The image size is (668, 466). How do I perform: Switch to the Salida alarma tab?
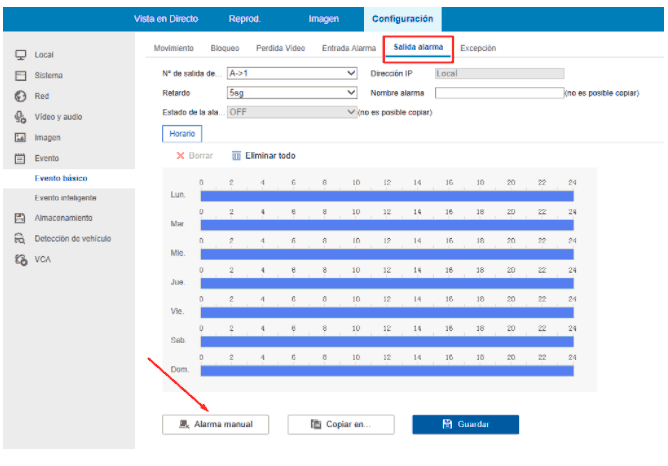tap(418, 48)
